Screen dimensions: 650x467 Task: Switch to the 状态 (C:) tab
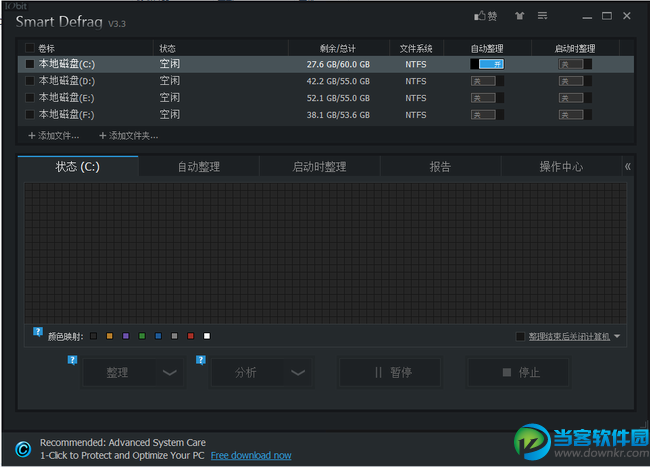(x=78, y=167)
